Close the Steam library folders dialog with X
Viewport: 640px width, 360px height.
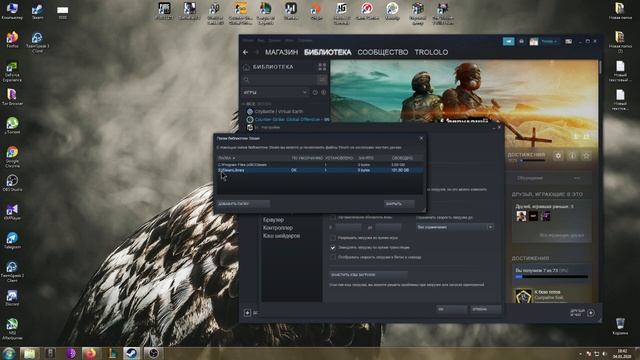(421, 138)
